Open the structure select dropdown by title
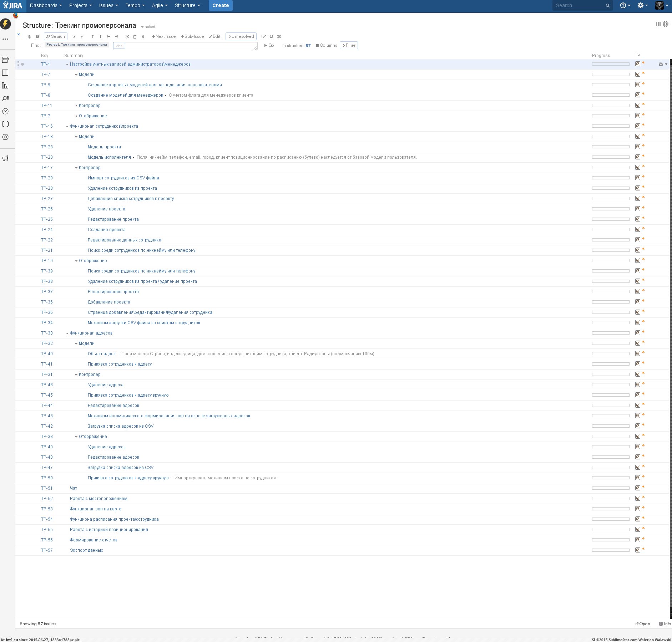This screenshot has height=642, width=672. click(148, 27)
